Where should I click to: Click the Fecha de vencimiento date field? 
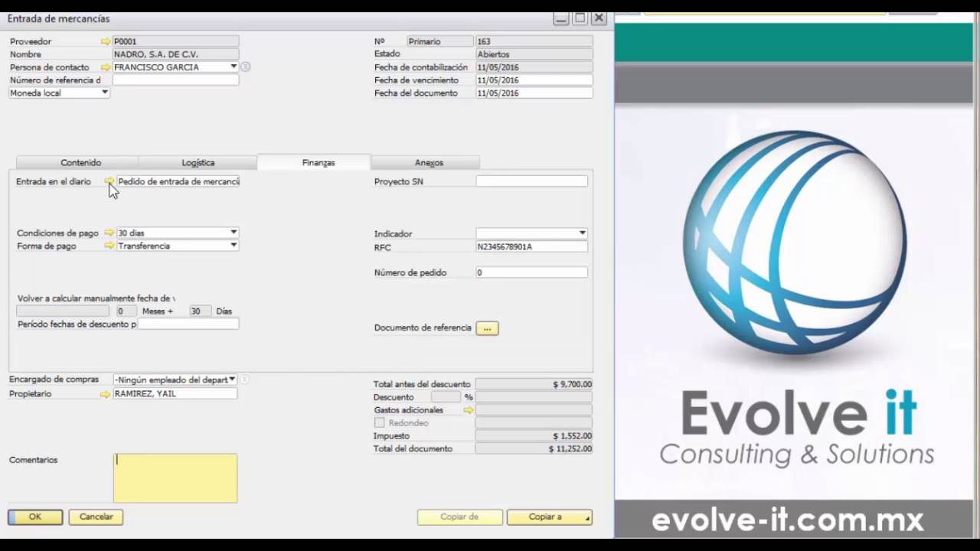point(534,80)
